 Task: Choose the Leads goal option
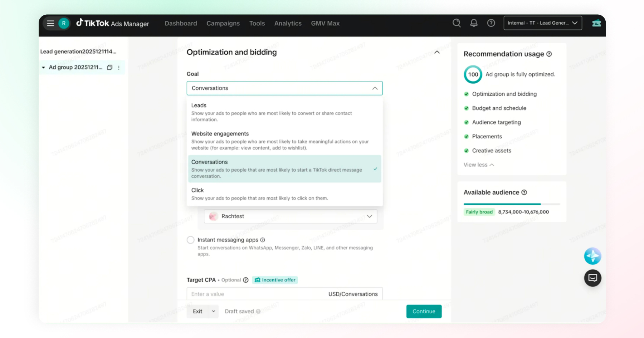(284, 112)
